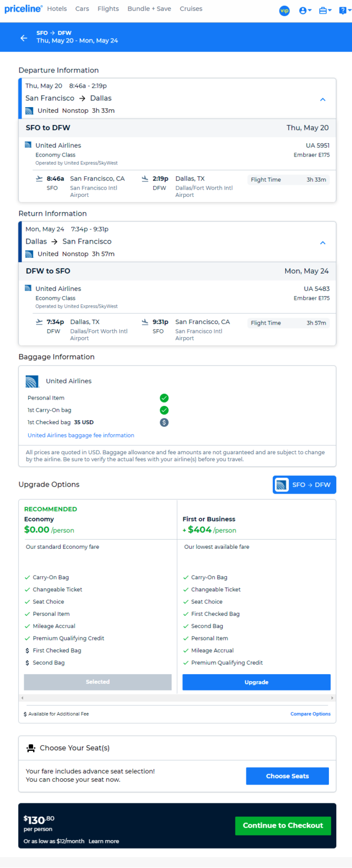Viewport: 352px width, 868px height.
Task: Click the grayed Selected Economy button
Action: (98, 682)
